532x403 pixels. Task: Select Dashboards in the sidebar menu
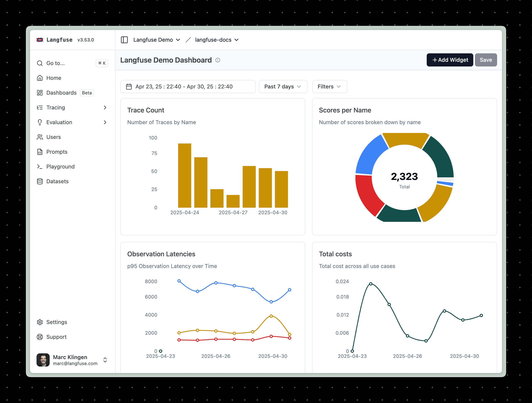point(61,93)
